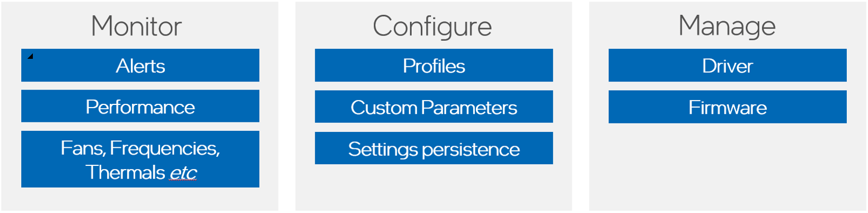Select the Profiles box
The image size is (868, 213).
pos(433,66)
